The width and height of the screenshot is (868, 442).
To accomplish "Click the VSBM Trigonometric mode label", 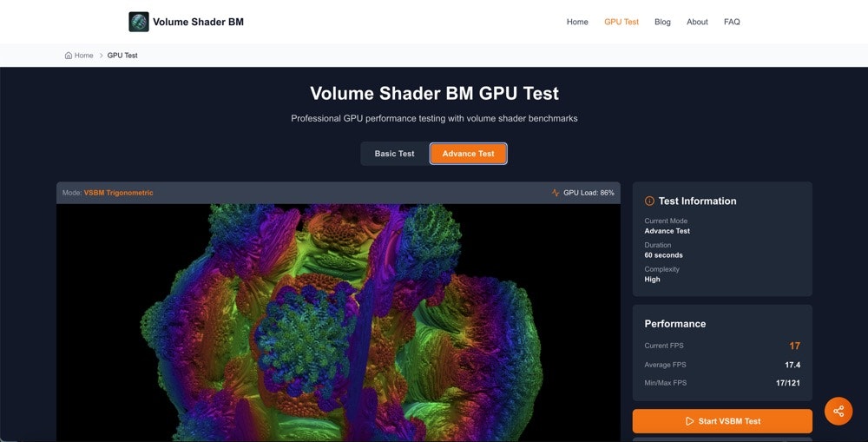I will pos(118,193).
